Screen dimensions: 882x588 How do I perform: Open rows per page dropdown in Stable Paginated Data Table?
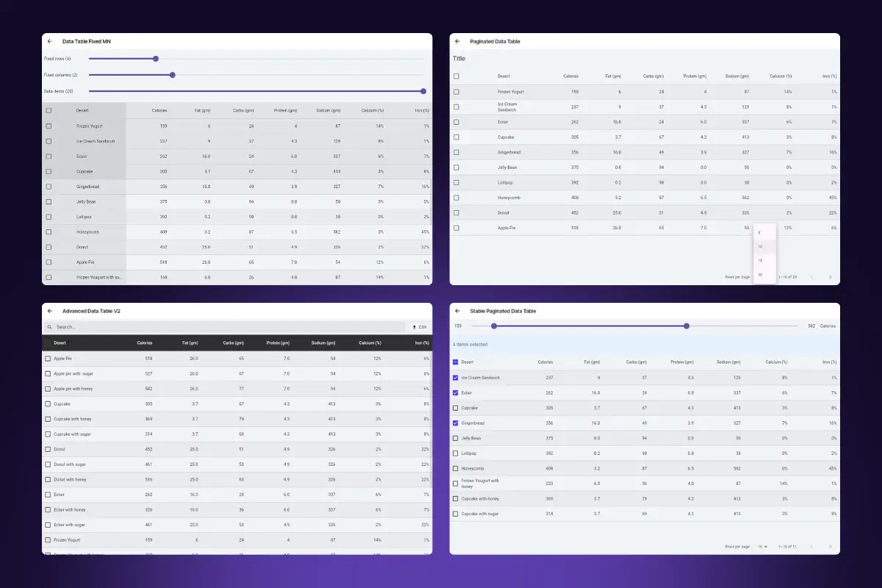tap(762, 547)
